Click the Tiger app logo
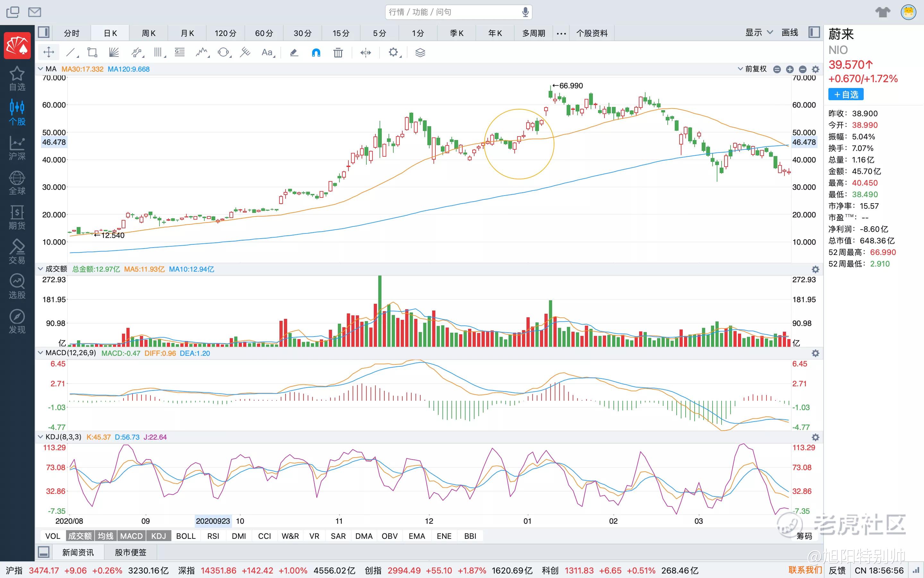This screenshot has height=578, width=924. pyautogui.click(x=17, y=46)
